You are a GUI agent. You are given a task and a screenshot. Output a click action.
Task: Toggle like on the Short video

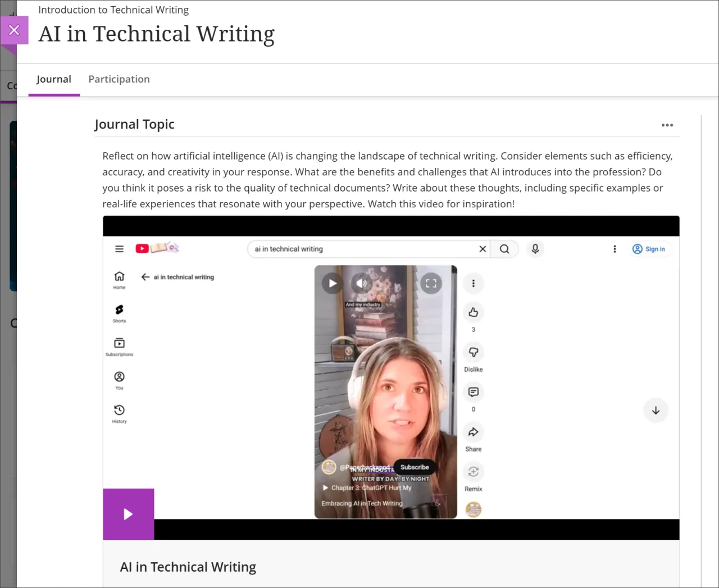(x=473, y=312)
